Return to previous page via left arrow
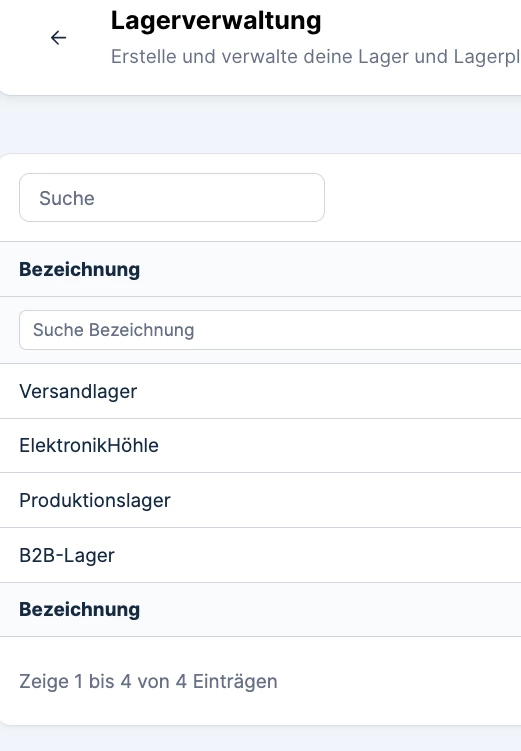Image resolution: width=521 pixels, height=751 pixels. pyautogui.click(x=58, y=38)
